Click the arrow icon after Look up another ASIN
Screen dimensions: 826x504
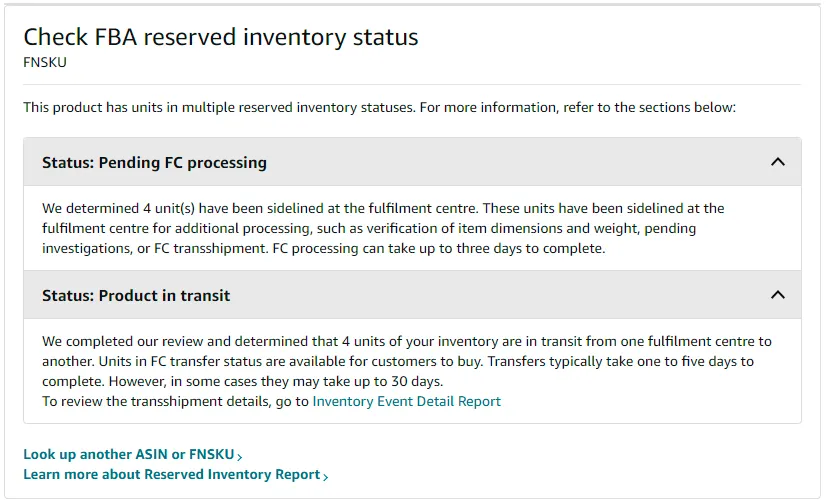point(240,457)
